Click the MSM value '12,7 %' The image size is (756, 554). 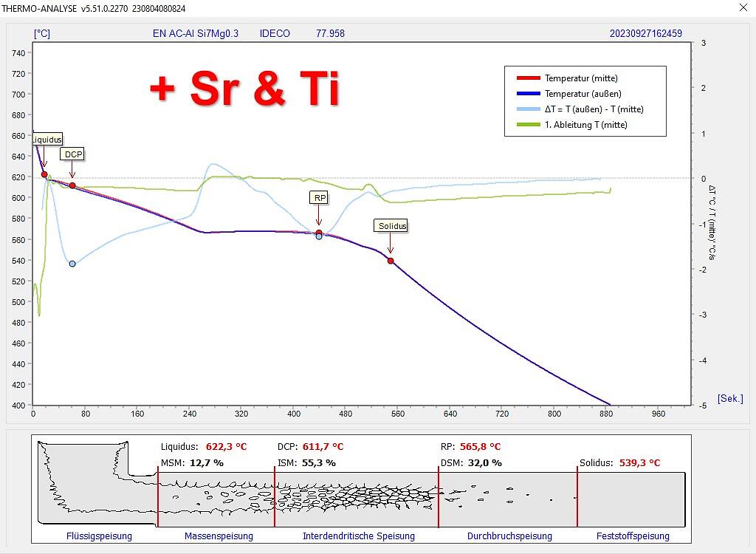coord(207,463)
